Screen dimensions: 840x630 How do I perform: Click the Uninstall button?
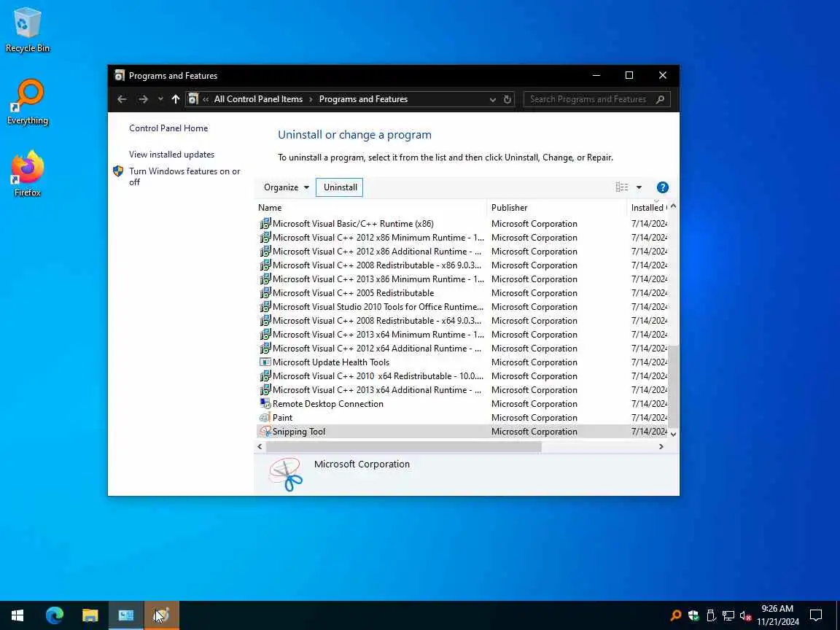click(x=340, y=187)
